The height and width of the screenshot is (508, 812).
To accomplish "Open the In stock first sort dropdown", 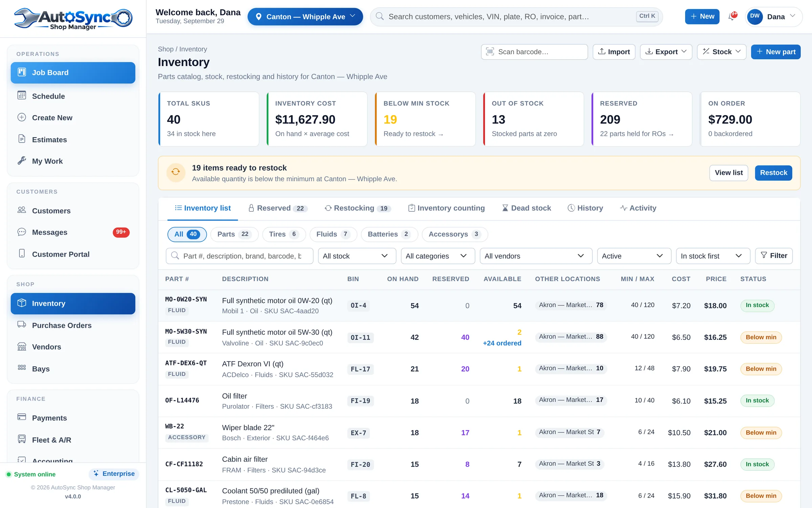I will tap(713, 256).
